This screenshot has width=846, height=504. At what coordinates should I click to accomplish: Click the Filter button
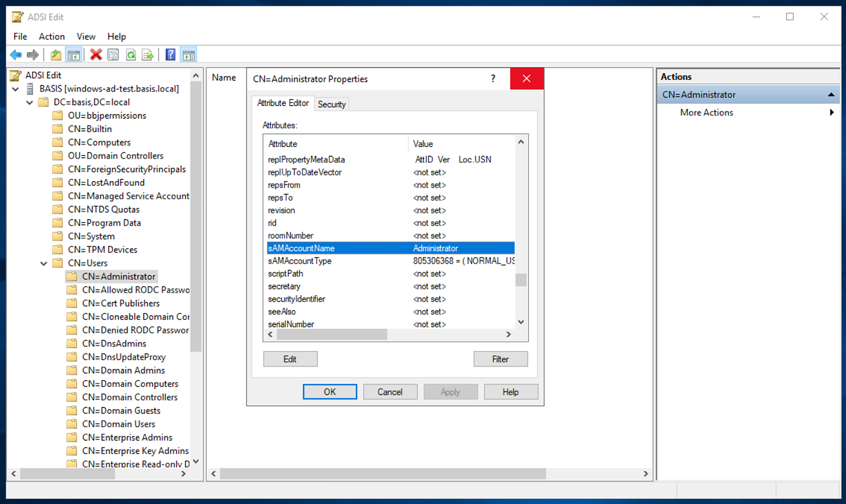click(501, 359)
